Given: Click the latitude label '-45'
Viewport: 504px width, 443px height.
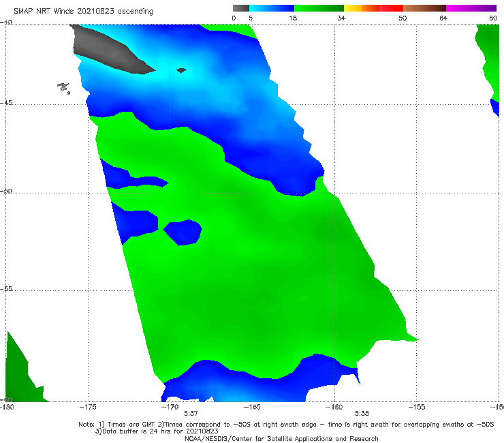Looking at the screenshot, I should pyautogui.click(x=6, y=103).
